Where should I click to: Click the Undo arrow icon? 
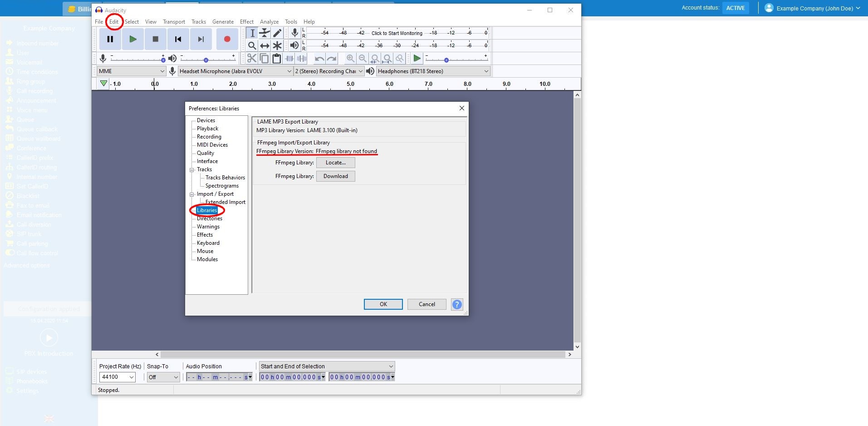coord(319,58)
